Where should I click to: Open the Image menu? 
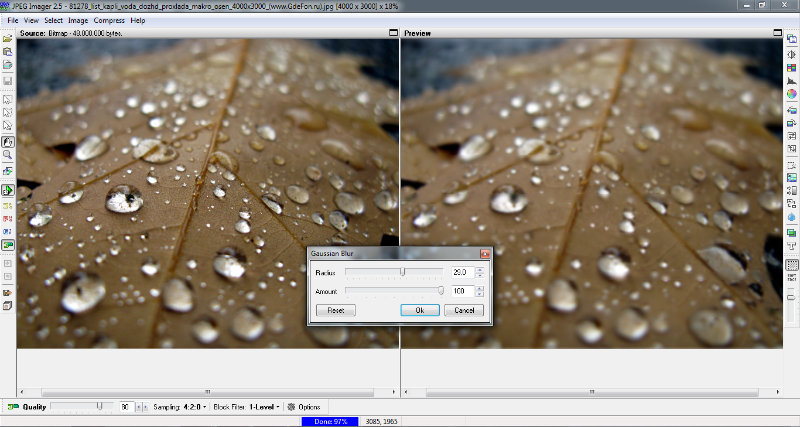coord(78,20)
